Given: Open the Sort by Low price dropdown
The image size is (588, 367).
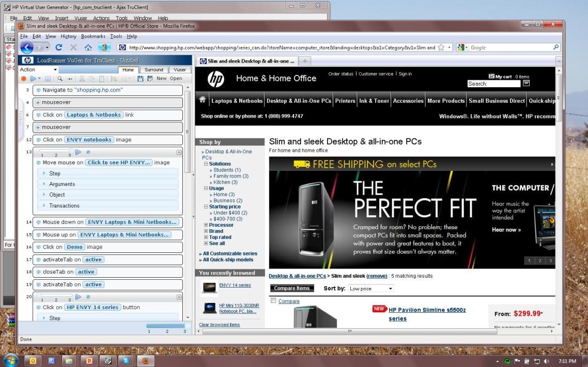Looking at the screenshot, I should tap(370, 289).
